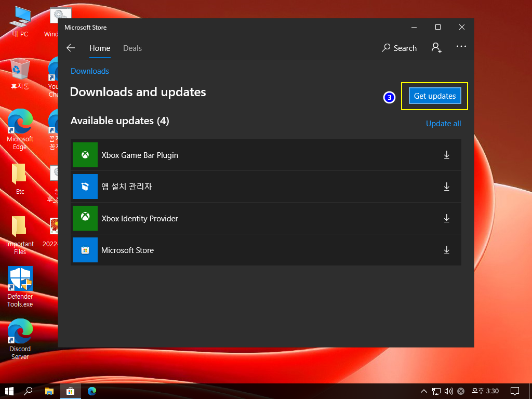Open the notification center icon
This screenshot has height=399, width=532.
click(515, 391)
